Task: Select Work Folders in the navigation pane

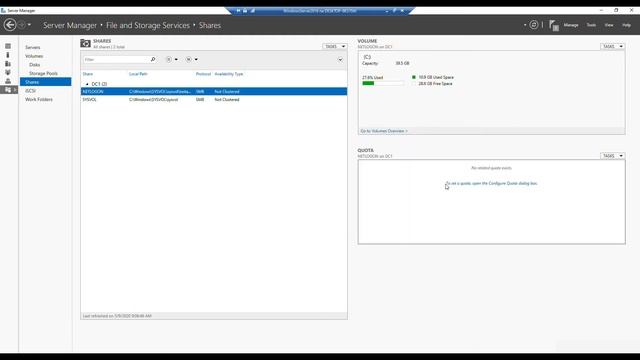Action: coord(39,99)
